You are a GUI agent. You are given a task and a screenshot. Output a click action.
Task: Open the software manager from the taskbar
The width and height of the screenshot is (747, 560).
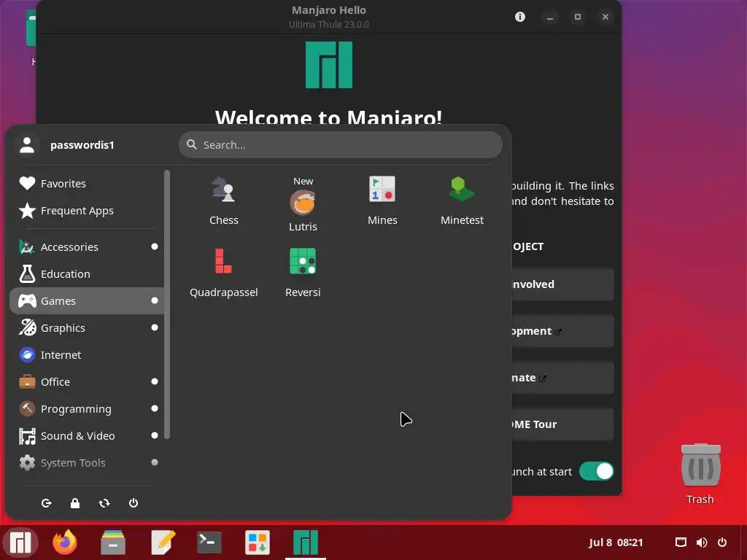258,542
